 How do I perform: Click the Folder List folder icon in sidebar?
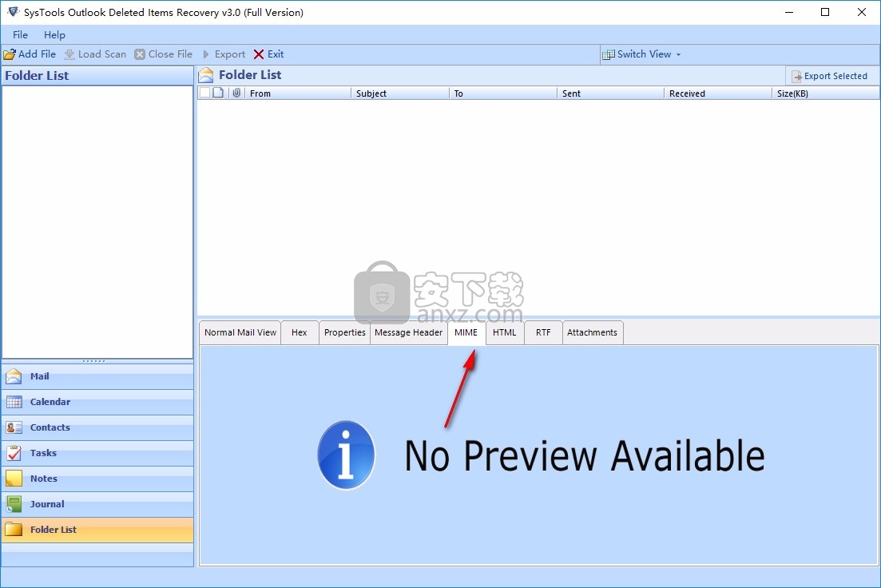[x=14, y=530]
